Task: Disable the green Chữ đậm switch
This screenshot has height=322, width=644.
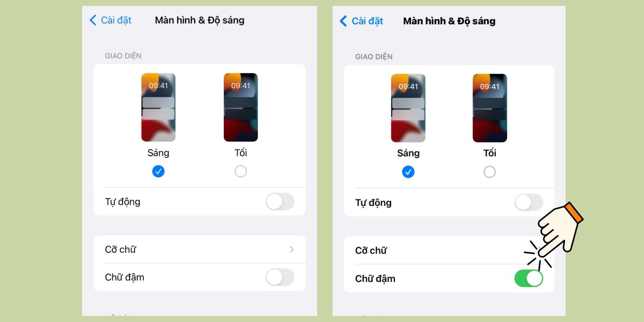Action: (x=529, y=278)
